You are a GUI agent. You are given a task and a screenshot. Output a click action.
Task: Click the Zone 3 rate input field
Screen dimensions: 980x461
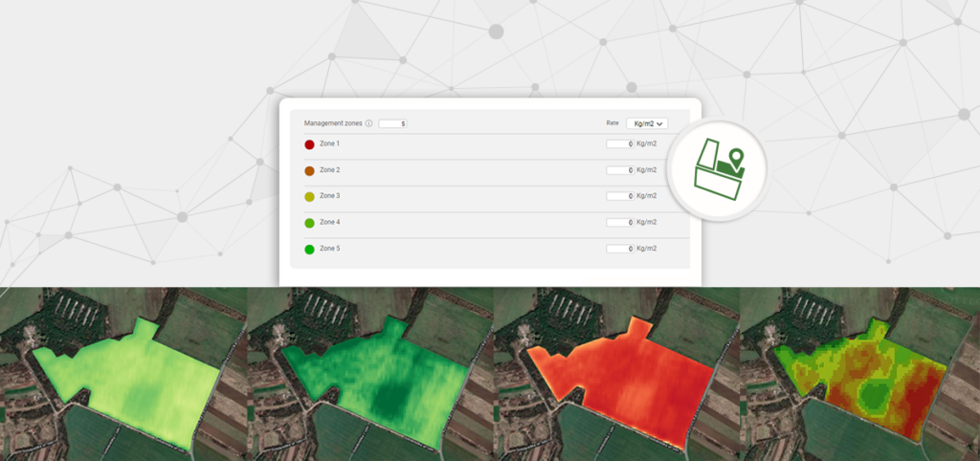pyautogui.click(x=620, y=196)
